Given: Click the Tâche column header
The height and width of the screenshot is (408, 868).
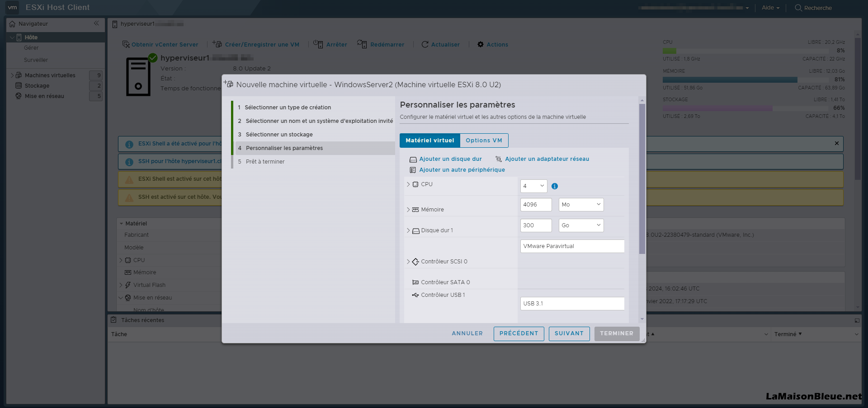Looking at the screenshot, I should tap(119, 334).
